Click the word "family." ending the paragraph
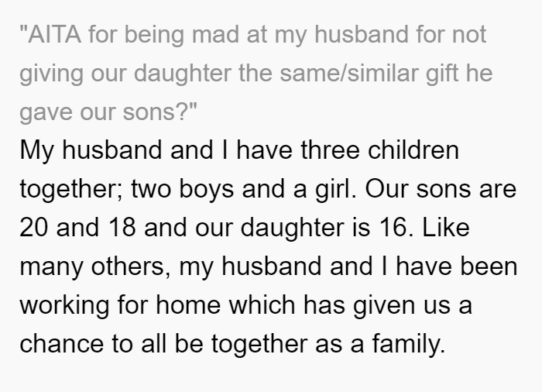 [x=409, y=344]
